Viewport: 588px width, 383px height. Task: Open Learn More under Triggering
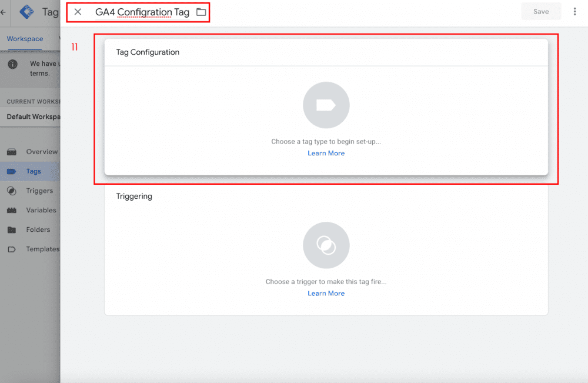click(x=326, y=294)
